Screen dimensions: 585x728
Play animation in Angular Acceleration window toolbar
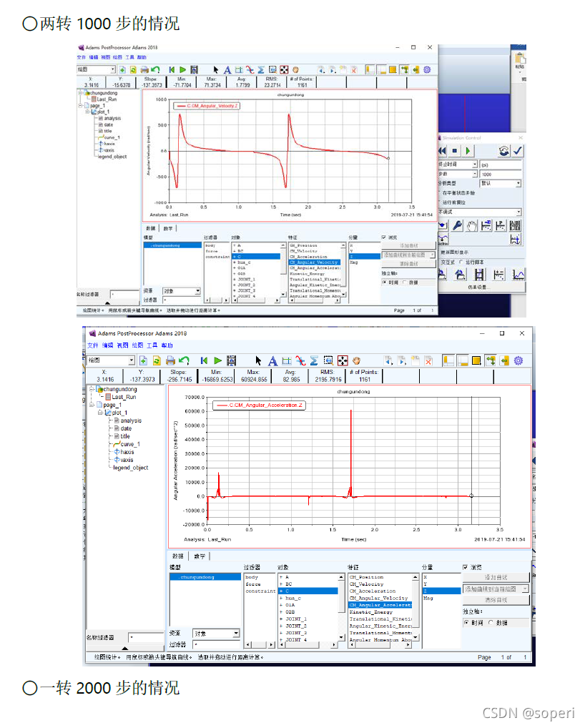click(x=217, y=360)
